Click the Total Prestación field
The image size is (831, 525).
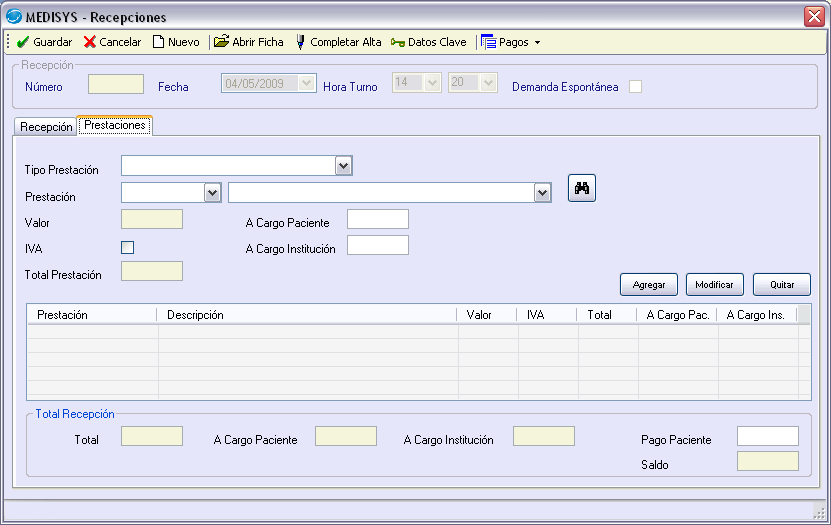point(152,271)
